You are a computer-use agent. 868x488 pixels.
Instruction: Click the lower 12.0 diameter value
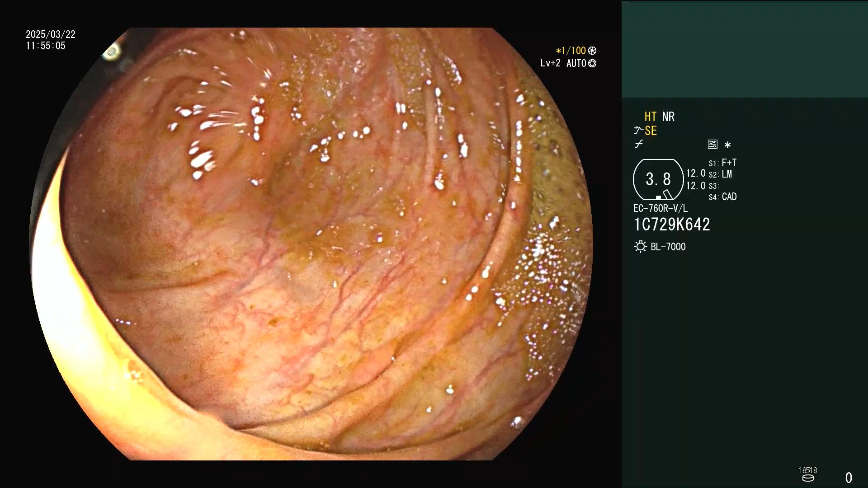696,186
